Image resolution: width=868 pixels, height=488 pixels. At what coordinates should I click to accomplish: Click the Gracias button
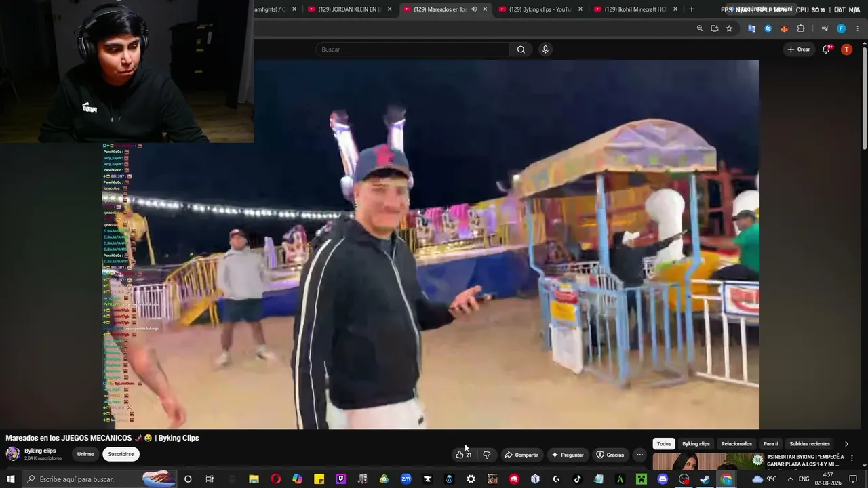(x=610, y=455)
